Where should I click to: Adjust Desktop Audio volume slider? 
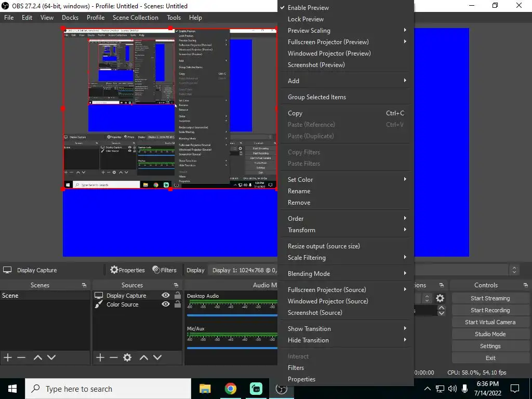(232, 315)
